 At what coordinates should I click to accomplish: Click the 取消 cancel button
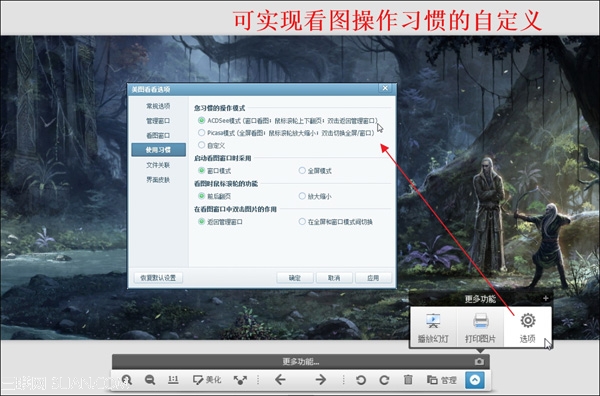(334, 278)
